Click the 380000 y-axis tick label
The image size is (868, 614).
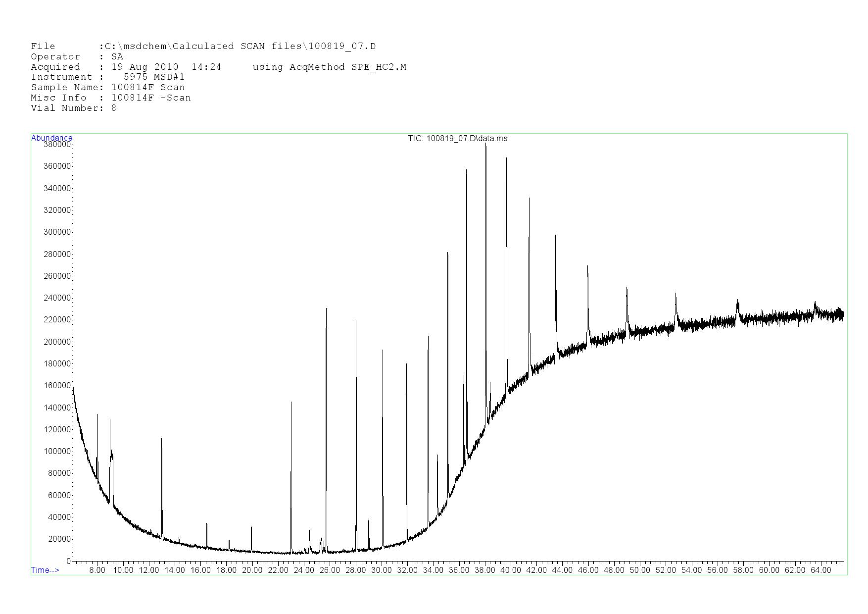pos(57,145)
